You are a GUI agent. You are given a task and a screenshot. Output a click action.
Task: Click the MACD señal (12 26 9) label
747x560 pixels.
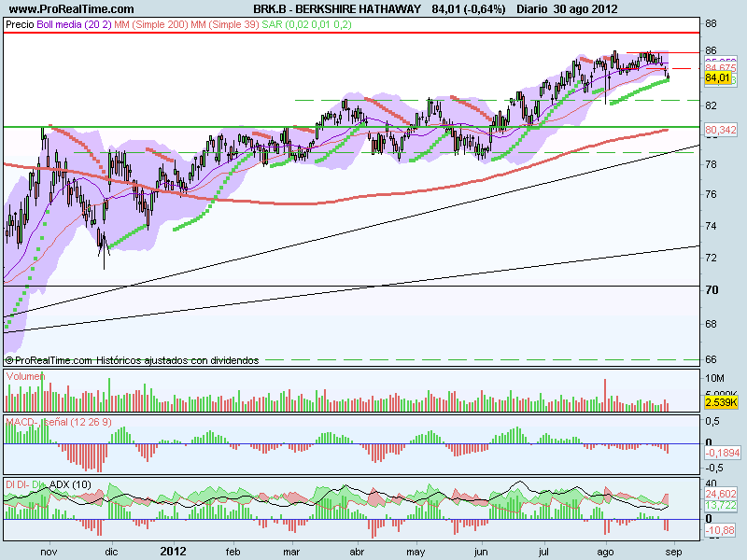pyautogui.click(x=59, y=422)
